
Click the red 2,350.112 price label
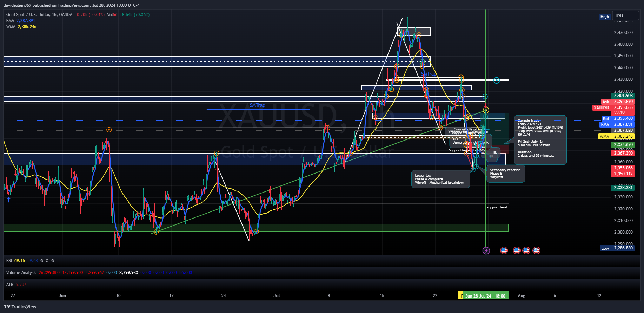623,174
